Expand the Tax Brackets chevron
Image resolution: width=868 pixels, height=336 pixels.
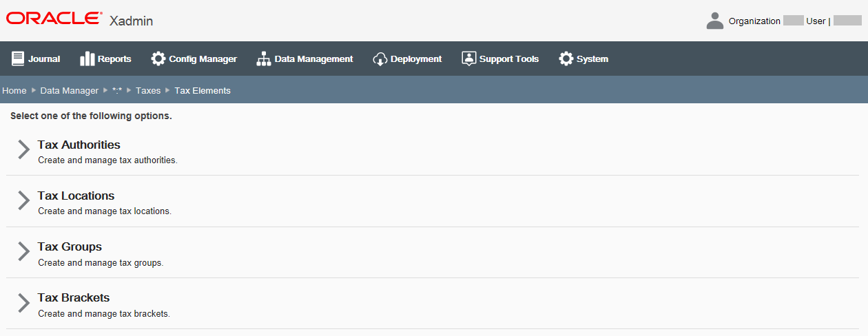coord(24,302)
